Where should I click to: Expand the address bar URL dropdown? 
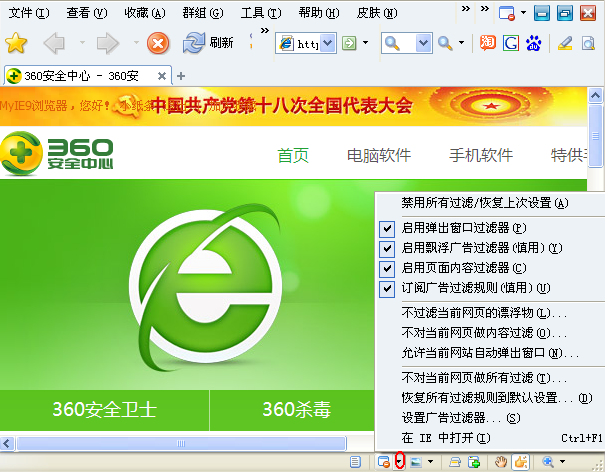tap(328, 43)
